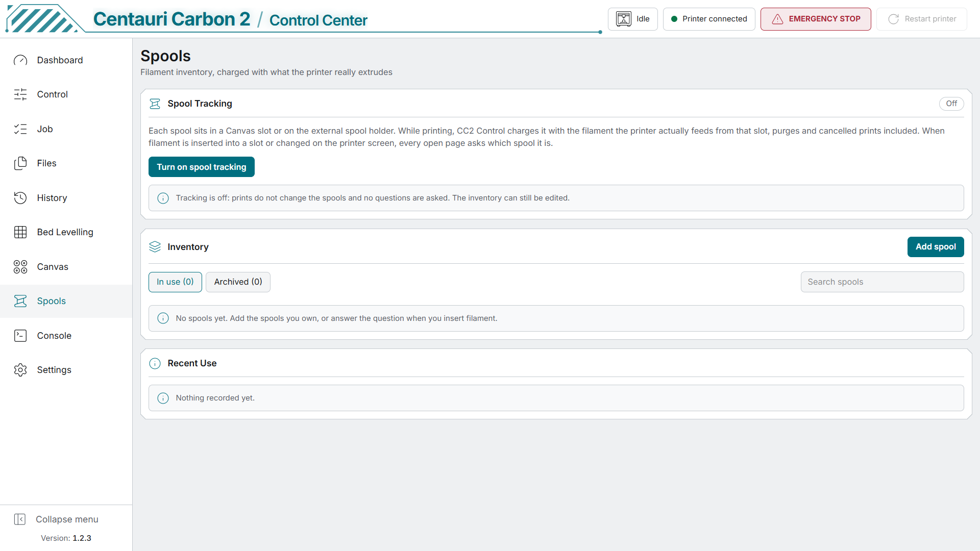Open the Bed Levelling grid icon

(x=20, y=232)
